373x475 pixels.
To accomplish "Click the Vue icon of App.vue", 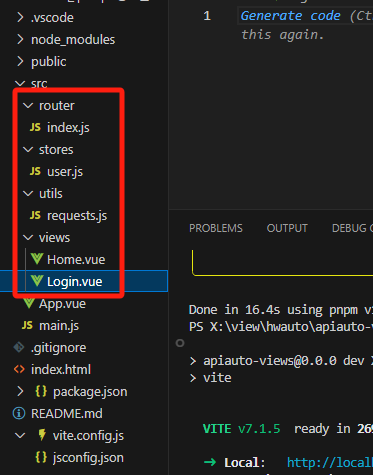I will [x=29, y=303].
